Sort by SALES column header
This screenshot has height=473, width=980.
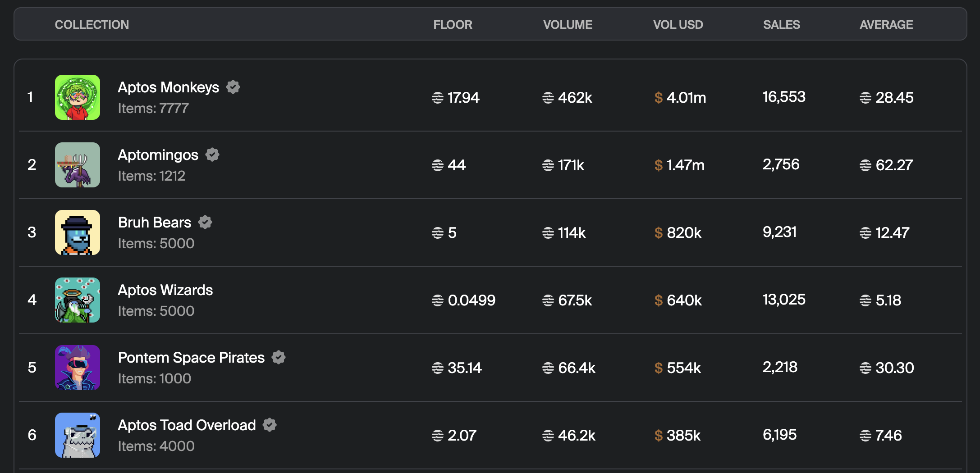pos(782,25)
